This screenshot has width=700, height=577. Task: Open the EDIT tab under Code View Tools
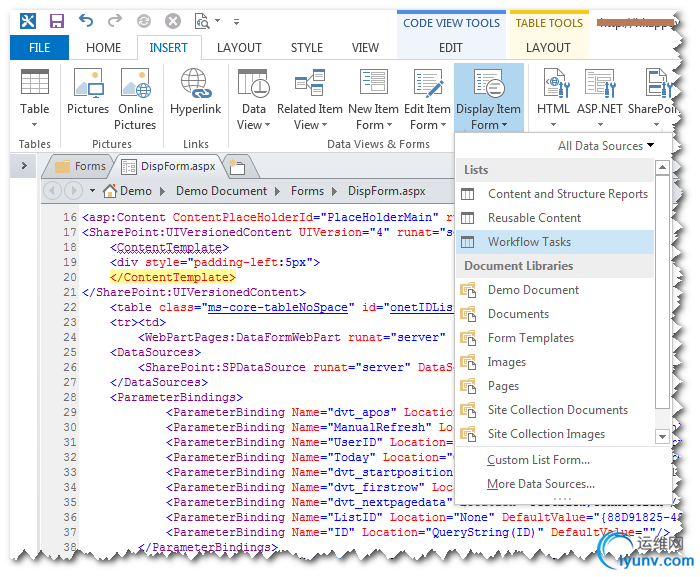click(450, 47)
